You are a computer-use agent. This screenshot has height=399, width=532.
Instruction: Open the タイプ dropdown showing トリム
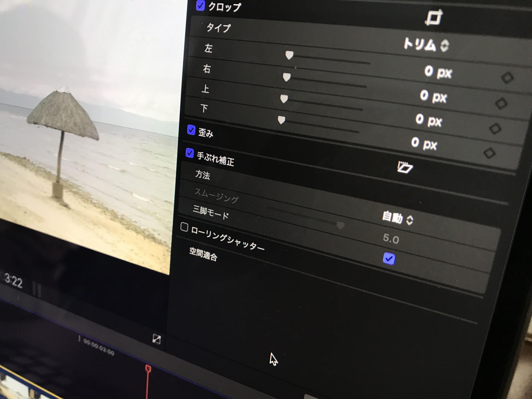(426, 45)
